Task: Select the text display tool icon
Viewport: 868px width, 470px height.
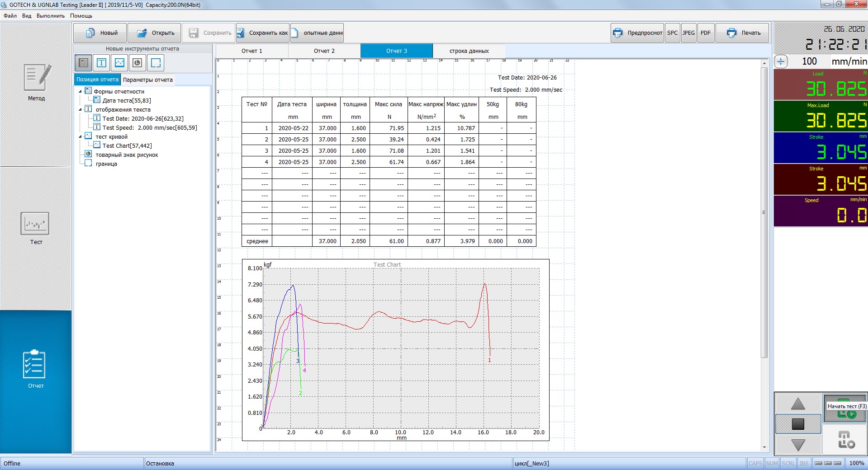Action: click(x=101, y=63)
